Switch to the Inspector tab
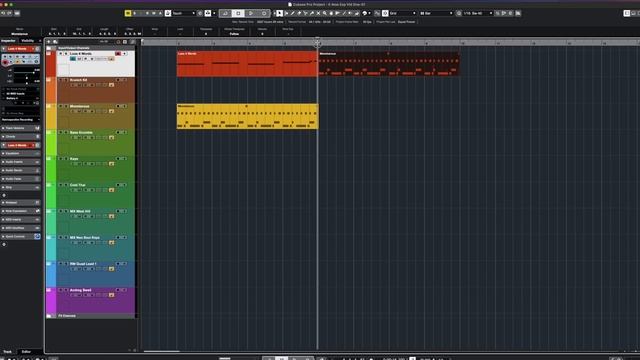This screenshot has width=640, height=360. coord(8,41)
